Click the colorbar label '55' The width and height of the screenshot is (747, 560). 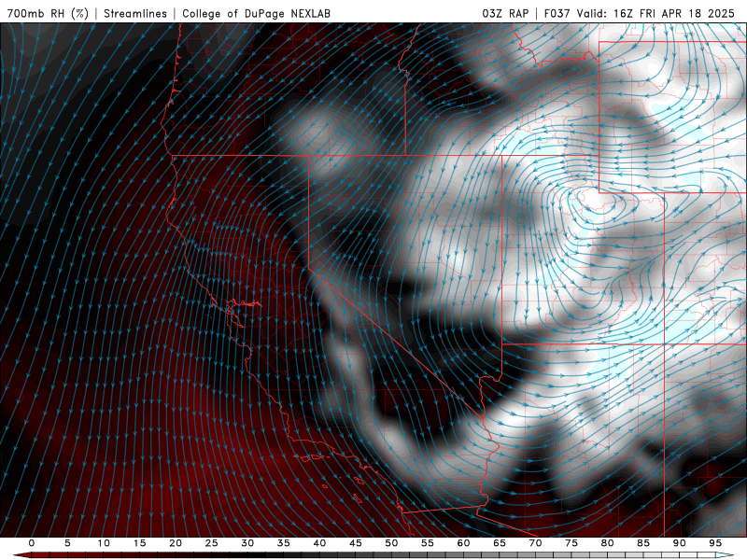point(428,543)
